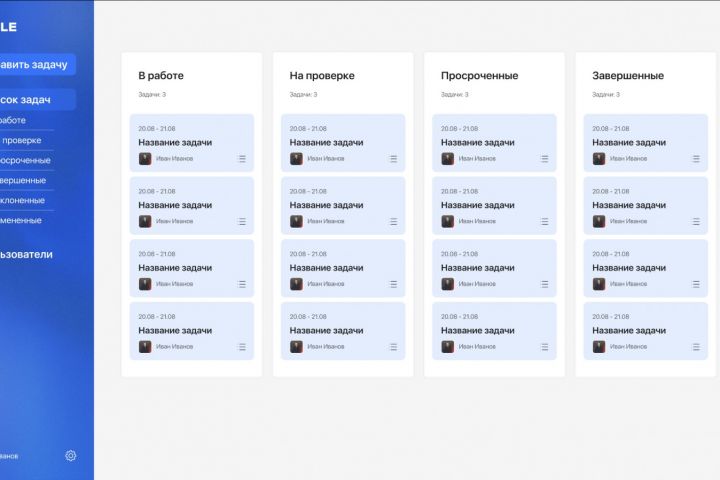Screen dimensions: 720x480
Task: Open 'Название задачи' title, third В работе card
Action: pos(175,268)
